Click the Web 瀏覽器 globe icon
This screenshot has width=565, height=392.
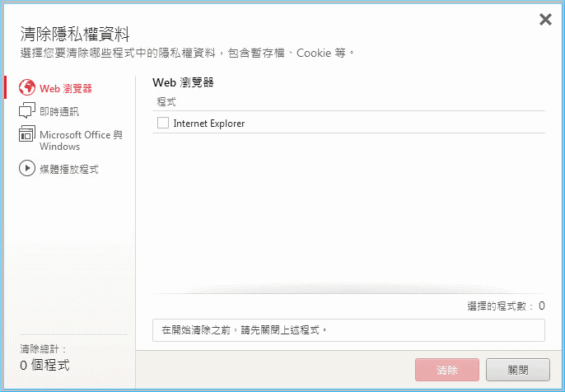click(26, 87)
